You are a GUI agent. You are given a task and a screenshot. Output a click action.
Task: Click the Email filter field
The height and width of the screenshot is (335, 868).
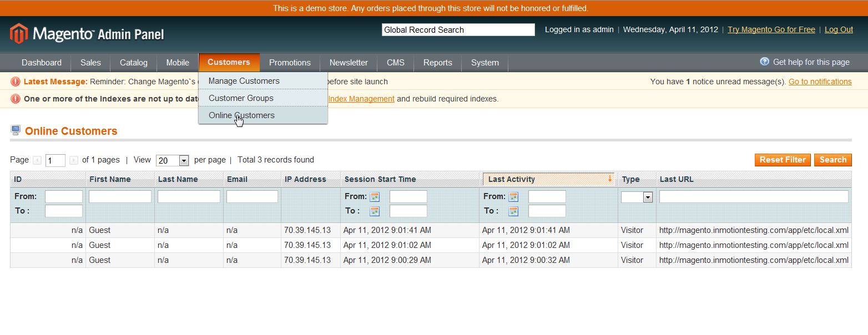click(x=252, y=197)
